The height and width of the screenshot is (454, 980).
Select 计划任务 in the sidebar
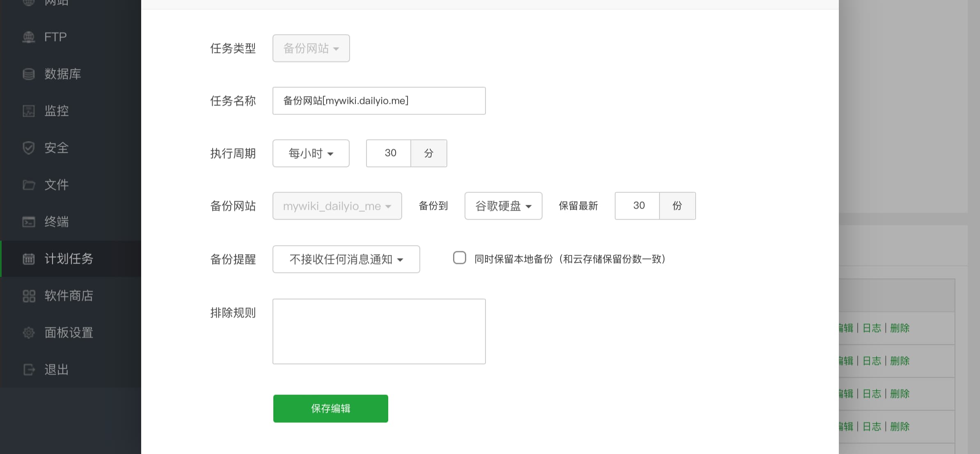[71, 259]
